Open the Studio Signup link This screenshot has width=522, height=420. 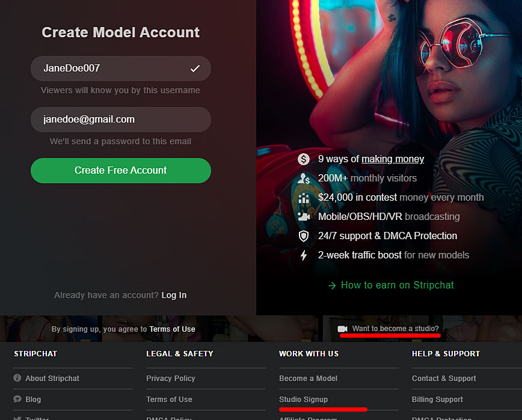coord(303,400)
